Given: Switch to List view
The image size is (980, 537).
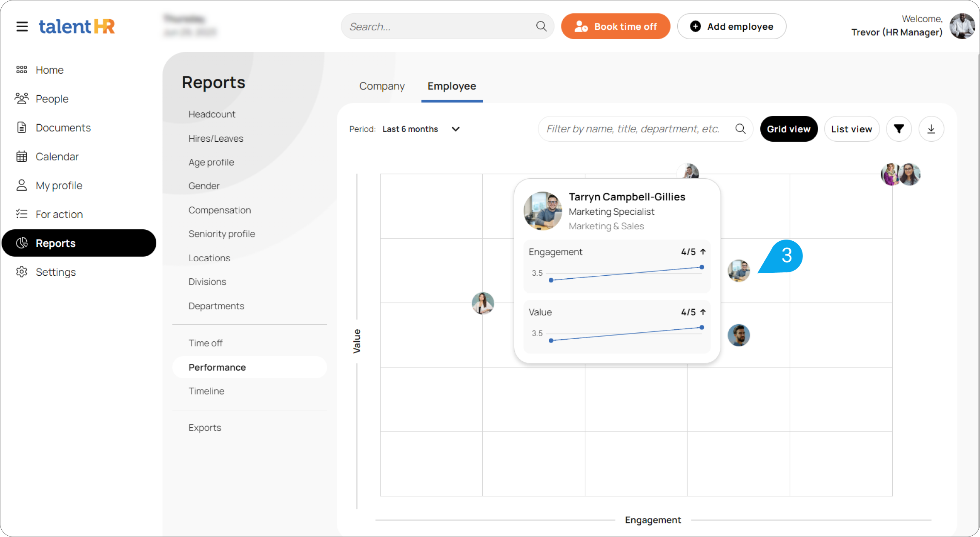Looking at the screenshot, I should 851,129.
